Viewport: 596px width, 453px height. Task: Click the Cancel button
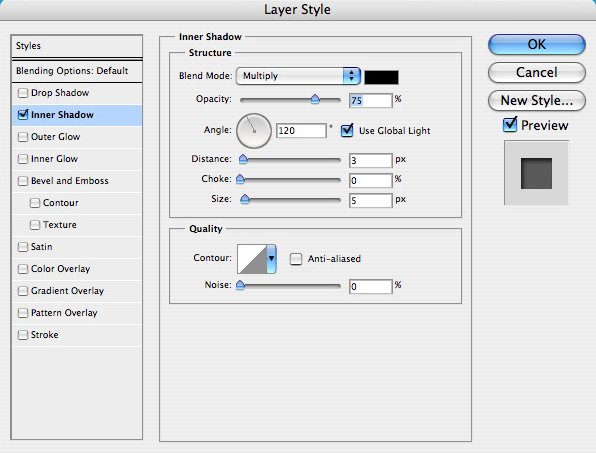(x=536, y=73)
